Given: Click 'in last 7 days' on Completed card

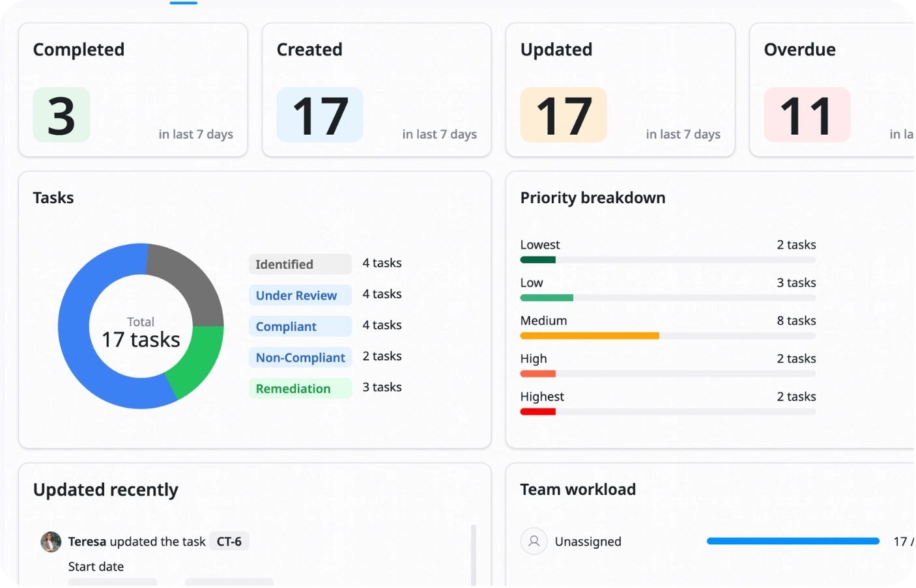Looking at the screenshot, I should click(196, 135).
